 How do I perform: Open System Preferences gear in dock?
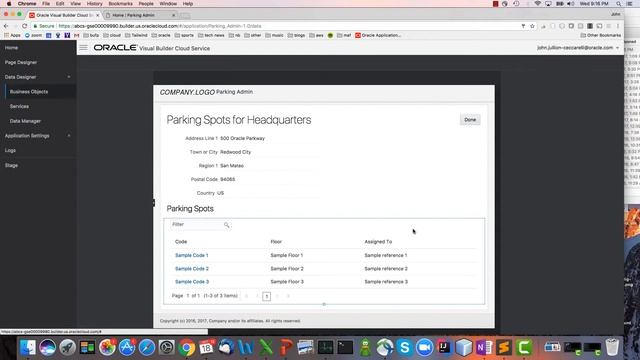coord(167,347)
